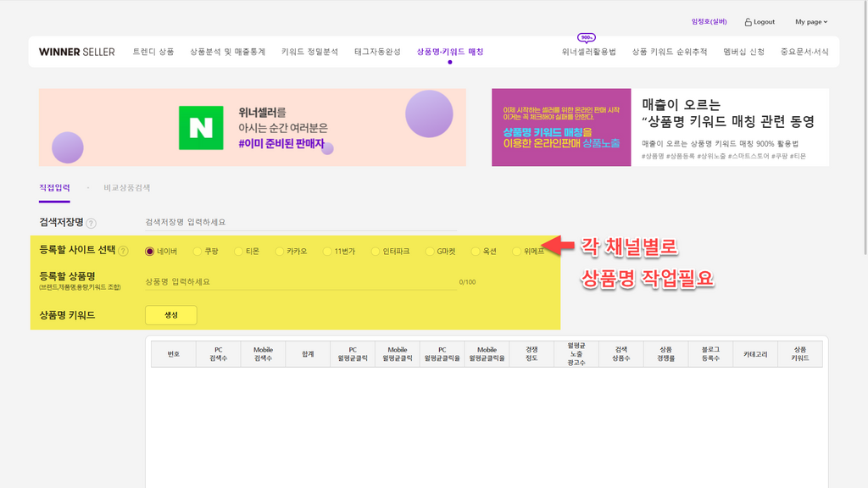Click the PC 월평균클릭 column header
This screenshot has width=868, height=488.
click(x=353, y=354)
